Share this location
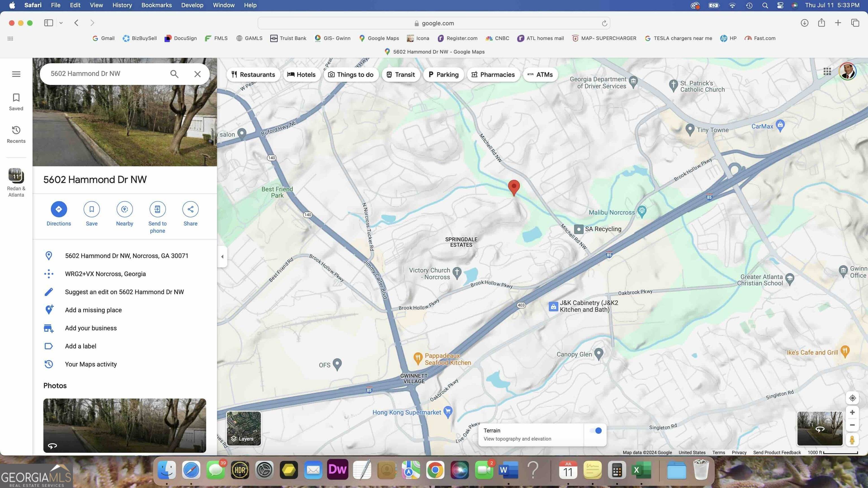The height and width of the screenshot is (488, 868). [x=190, y=213]
